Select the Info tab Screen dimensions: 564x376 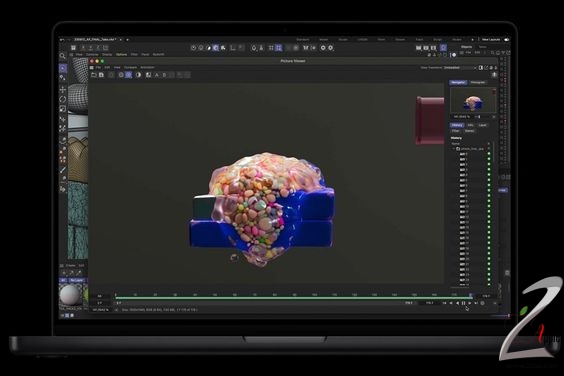(x=470, y=125)
